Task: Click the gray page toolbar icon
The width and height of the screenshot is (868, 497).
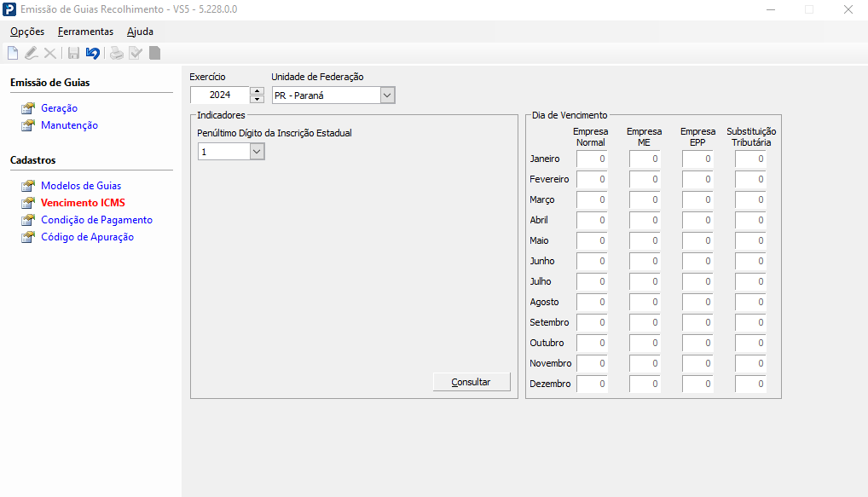Action: (x=154, y=53)
